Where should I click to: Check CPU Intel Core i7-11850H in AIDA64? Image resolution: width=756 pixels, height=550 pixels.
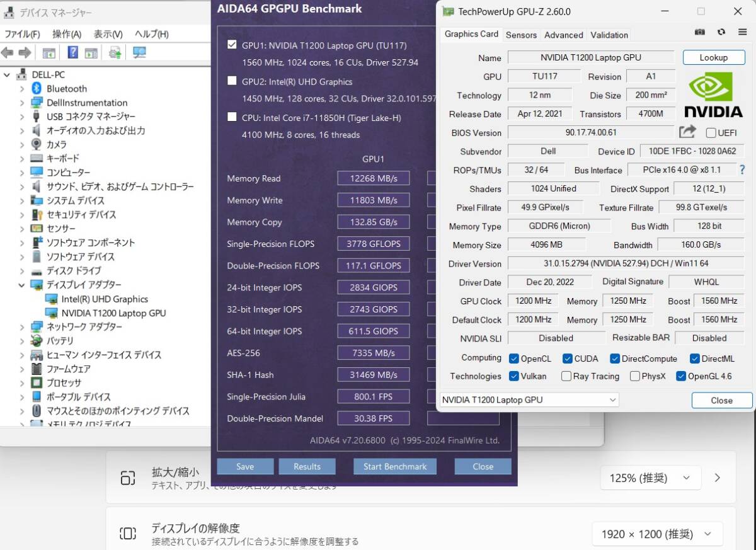[232, 117]
